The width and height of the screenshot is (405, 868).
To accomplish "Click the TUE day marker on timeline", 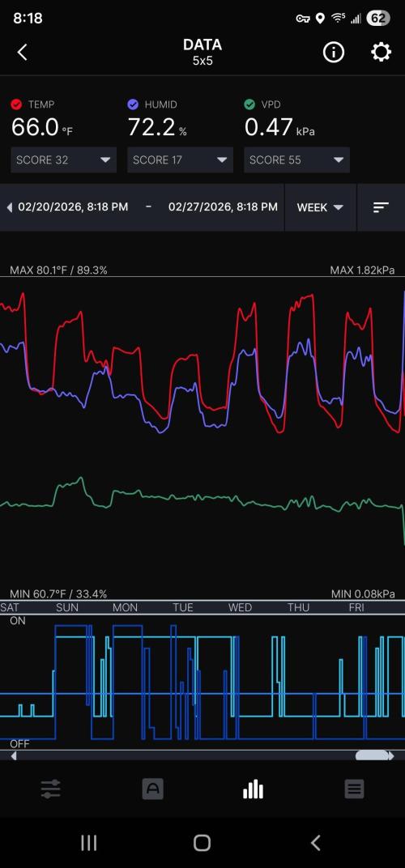I will [x=183, y=608].
